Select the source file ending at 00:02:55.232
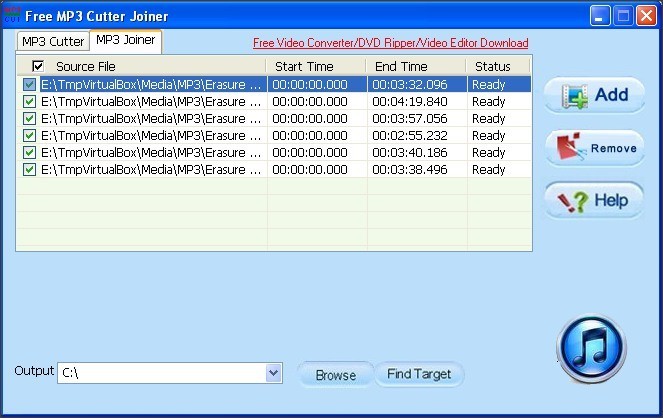The height and width of the screenshot is (418, 663). 151,136
